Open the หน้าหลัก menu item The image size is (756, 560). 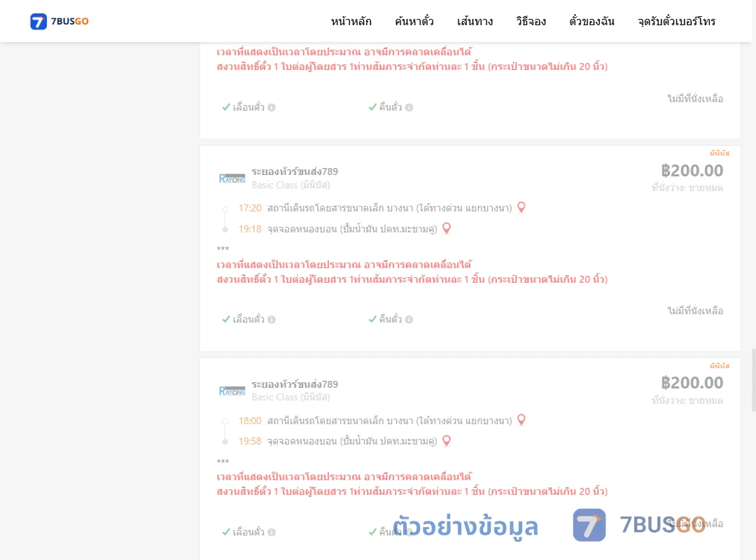point(351,21)
